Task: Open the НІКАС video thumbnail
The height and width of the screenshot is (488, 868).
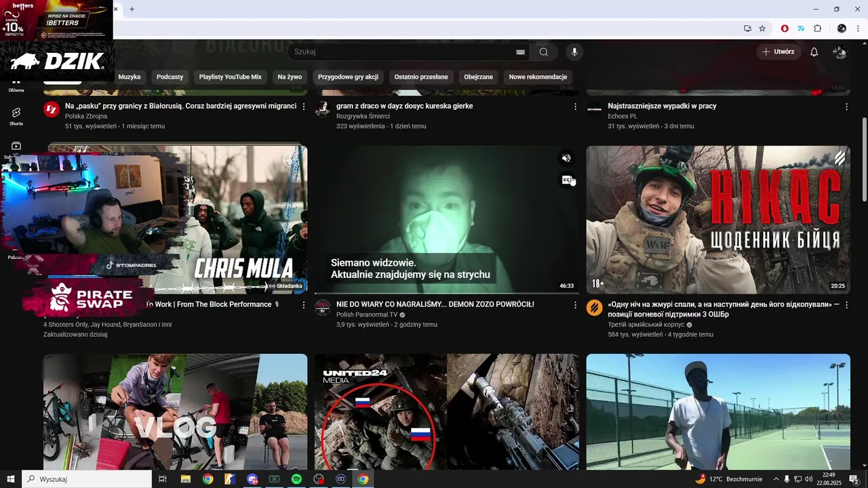Action: click(718, 220)
